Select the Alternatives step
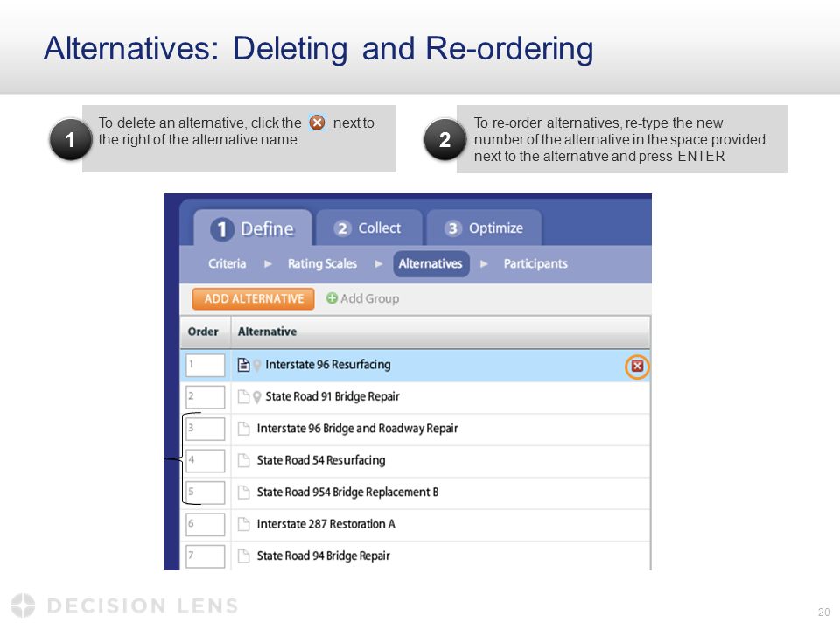 click(430, 263)
